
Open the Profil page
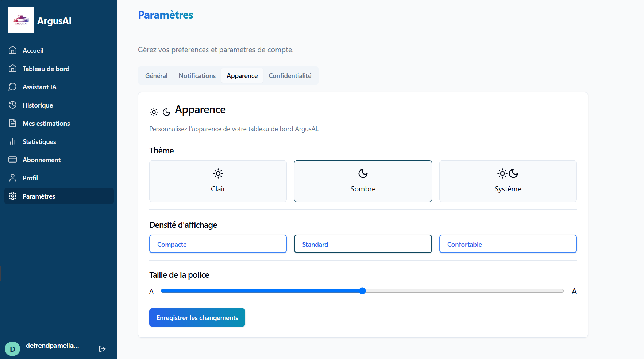click(x=59, y=178)
